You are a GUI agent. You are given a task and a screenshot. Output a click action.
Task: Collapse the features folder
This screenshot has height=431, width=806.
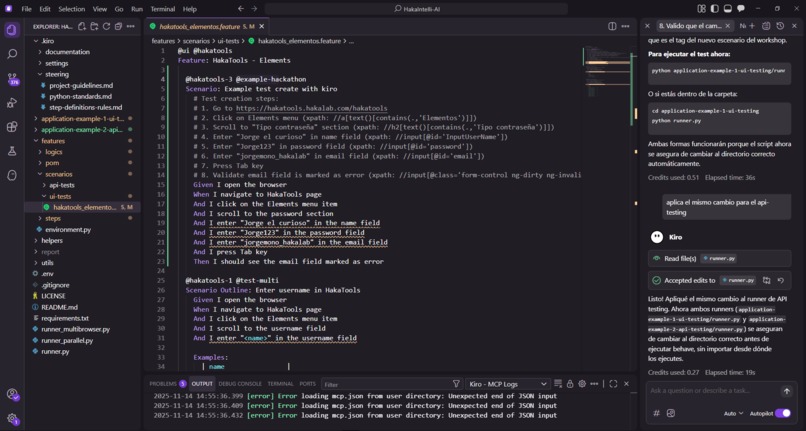53,140
